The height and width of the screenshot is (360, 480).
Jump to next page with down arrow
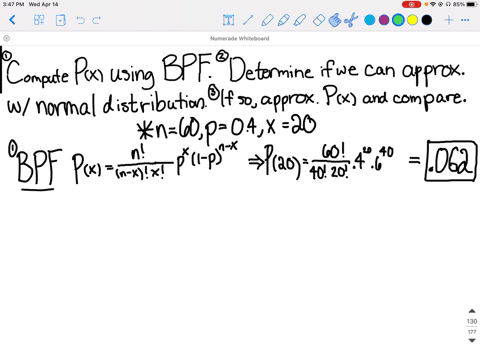pyautogui.click(x=472, y=340)
